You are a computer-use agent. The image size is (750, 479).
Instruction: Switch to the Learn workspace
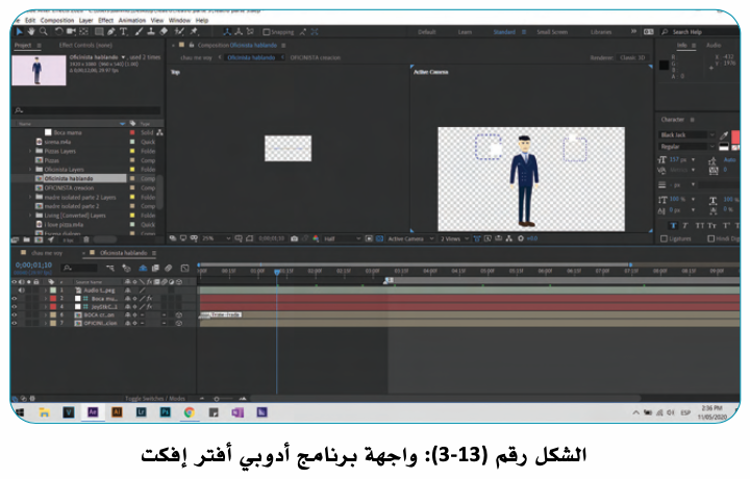pos(464,32)
